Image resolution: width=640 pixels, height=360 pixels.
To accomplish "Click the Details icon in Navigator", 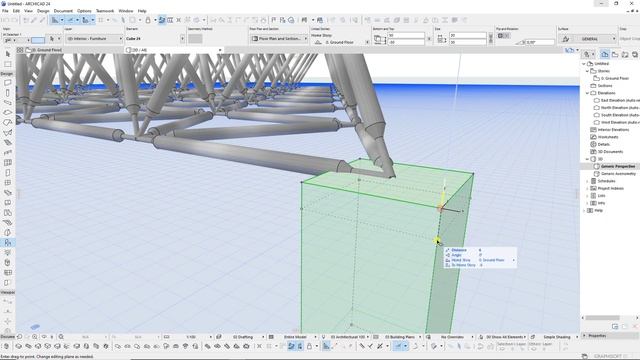I will coord(593,144).
